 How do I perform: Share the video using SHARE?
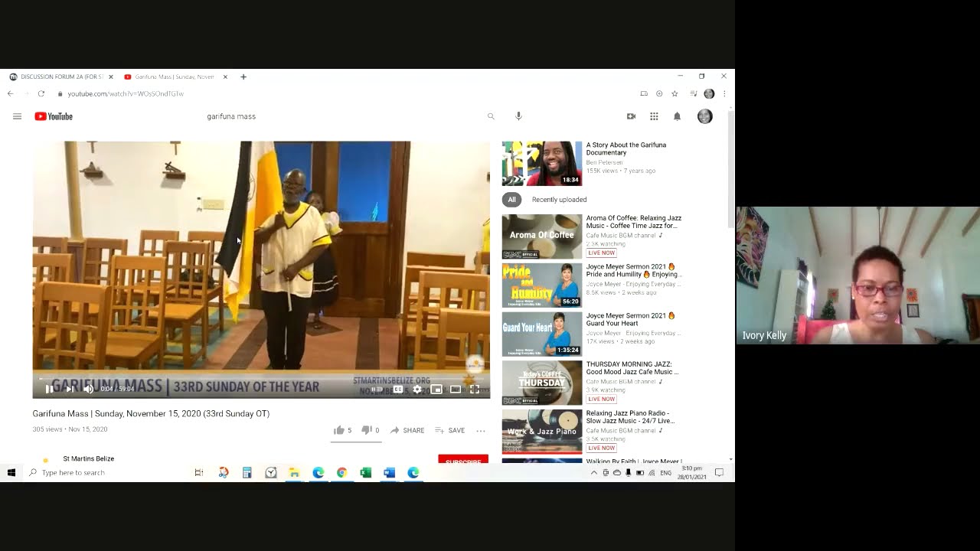tap(407, 430)
